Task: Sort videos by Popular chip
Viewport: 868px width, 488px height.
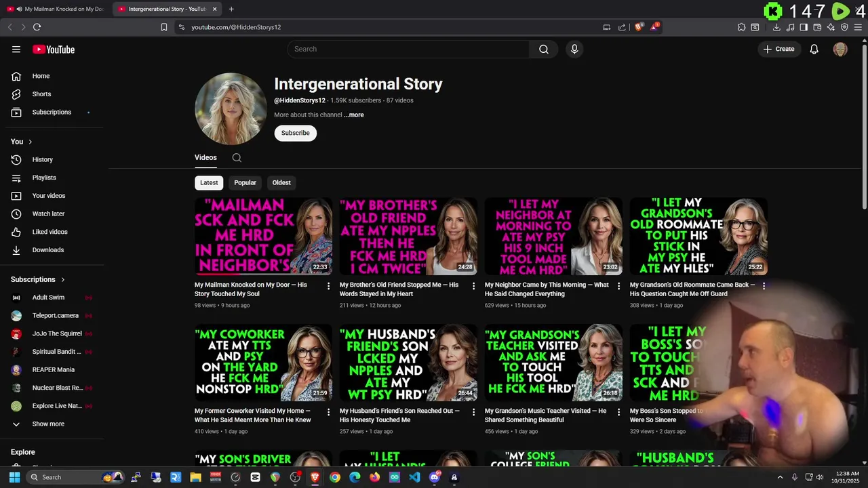Action: coord(245,182)
